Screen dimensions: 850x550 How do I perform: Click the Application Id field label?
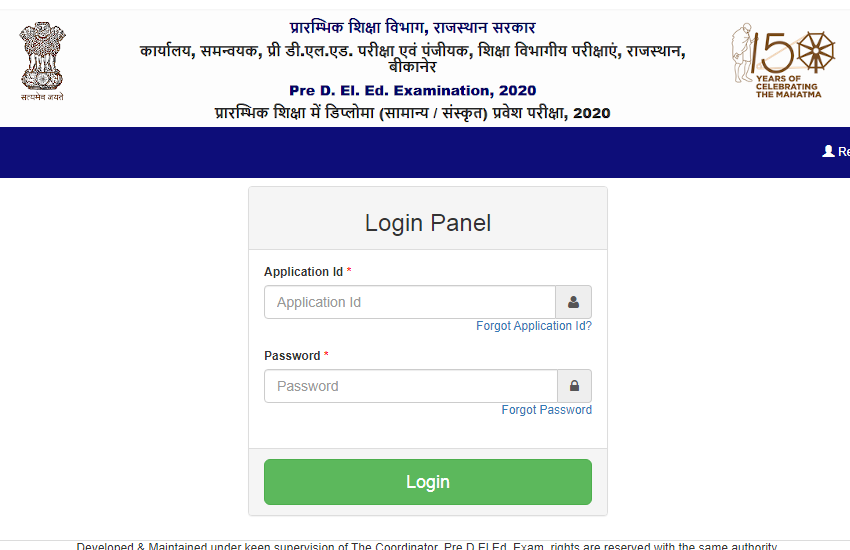tap(304, 271)
